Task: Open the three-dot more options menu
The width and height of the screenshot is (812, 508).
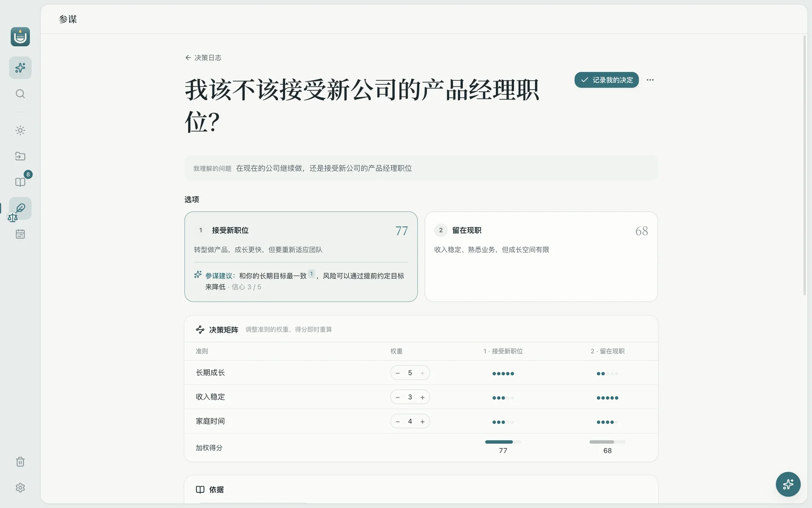Action: [x=650, y=80]
